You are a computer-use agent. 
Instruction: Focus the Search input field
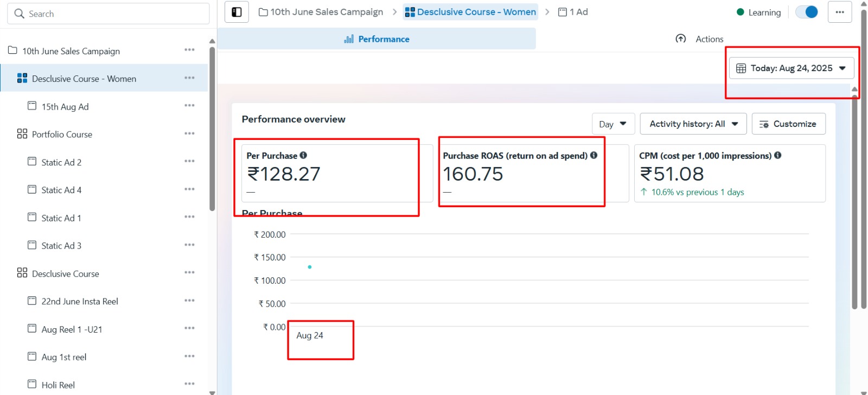click(108, 14)
